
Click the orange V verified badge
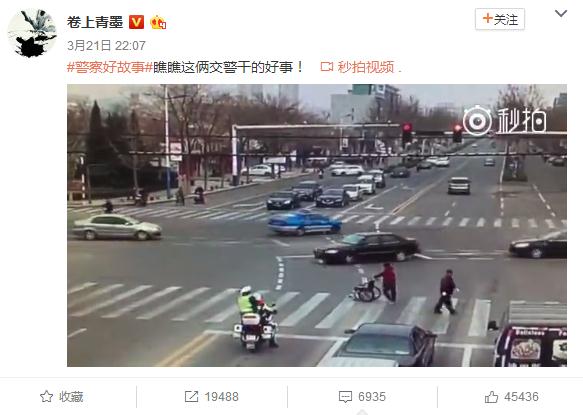tap(136, 22)
